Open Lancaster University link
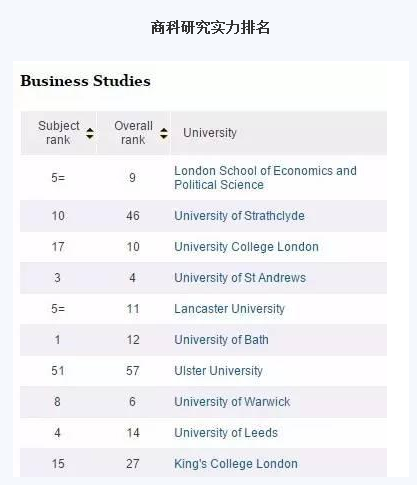This screenshot has height=485, width=417. (x=229, y=309)
